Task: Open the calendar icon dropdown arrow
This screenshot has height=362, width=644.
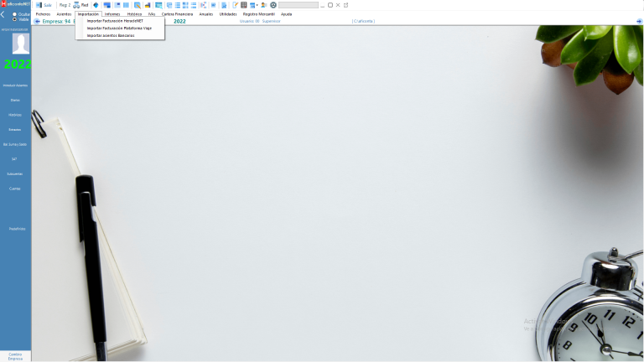Action: click(x=257, y=5)
